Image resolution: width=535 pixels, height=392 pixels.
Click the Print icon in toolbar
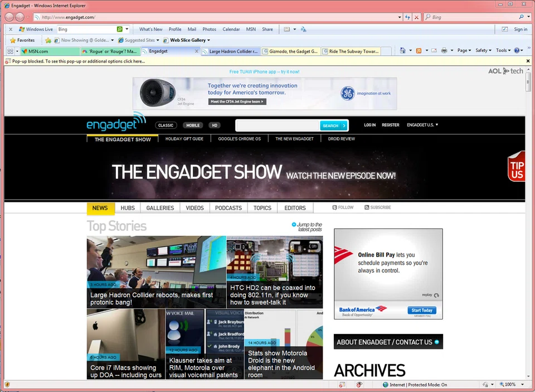(x=444, y=51)
